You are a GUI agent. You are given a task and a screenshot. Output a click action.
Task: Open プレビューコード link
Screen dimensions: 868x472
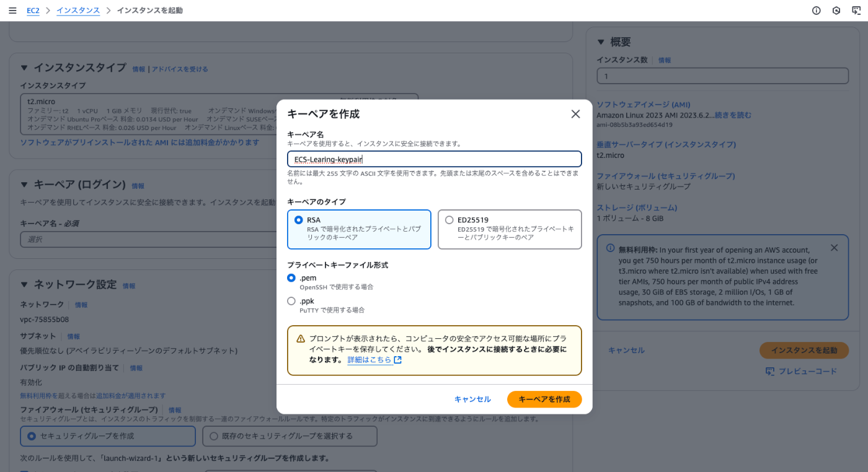tap(808, 371)
